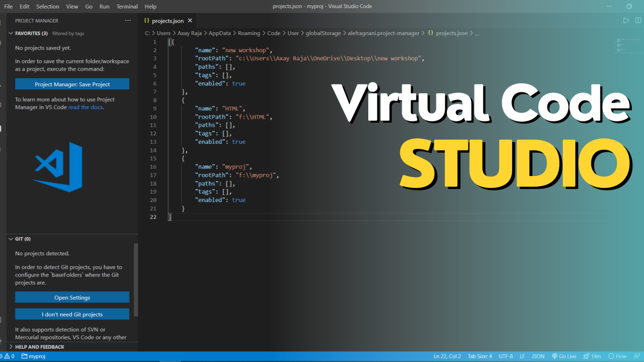The width and height of the screenshot is (644, 362).
Task: Click the warnings triangle icon in status bar
Action: click(x=7, y=356)
